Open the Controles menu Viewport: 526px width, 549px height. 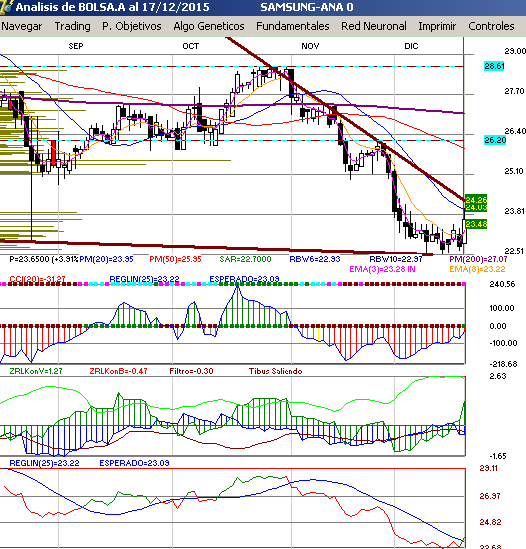tap(491, 26)
